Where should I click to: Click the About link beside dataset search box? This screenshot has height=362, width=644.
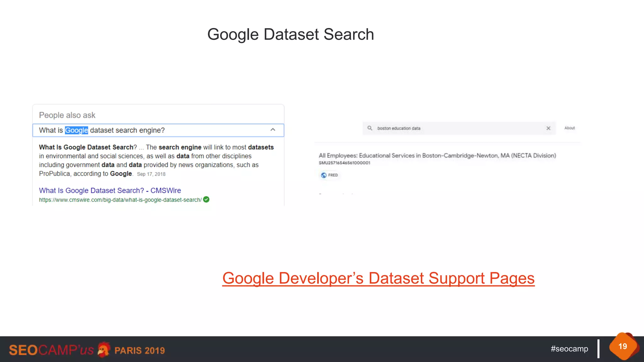(569, 128)
